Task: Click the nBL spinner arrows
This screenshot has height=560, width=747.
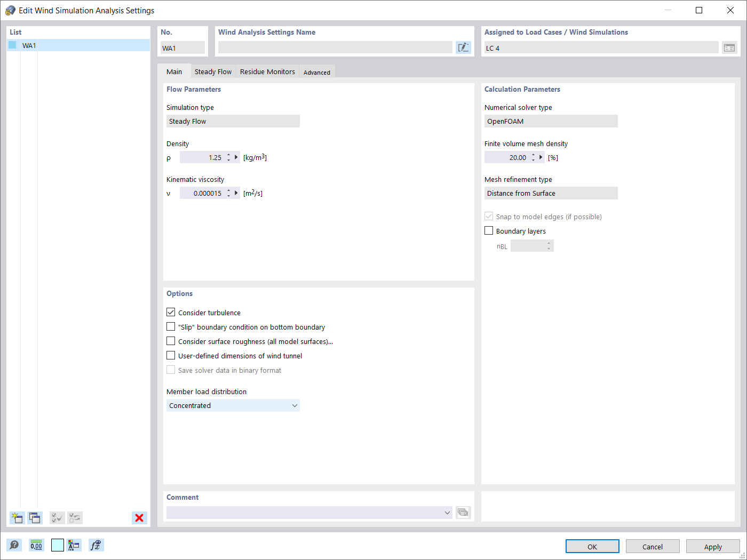Action: 549,246
